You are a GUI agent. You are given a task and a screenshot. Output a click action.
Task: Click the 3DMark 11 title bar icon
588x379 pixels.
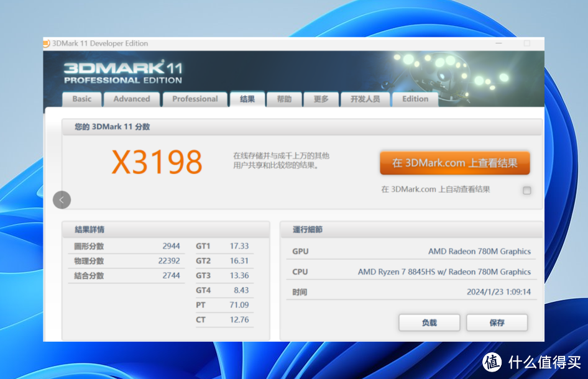pyautogui.click(x=46, y=43)
